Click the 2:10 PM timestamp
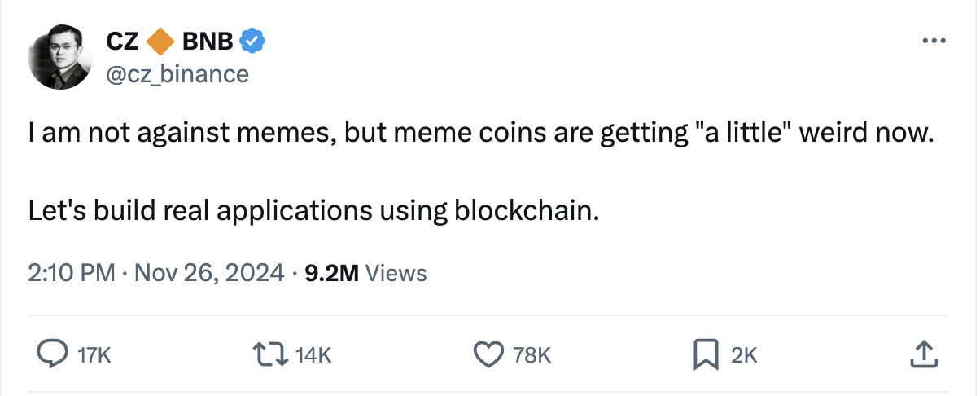This screenshot has height=396, width=980. [71, 273]
